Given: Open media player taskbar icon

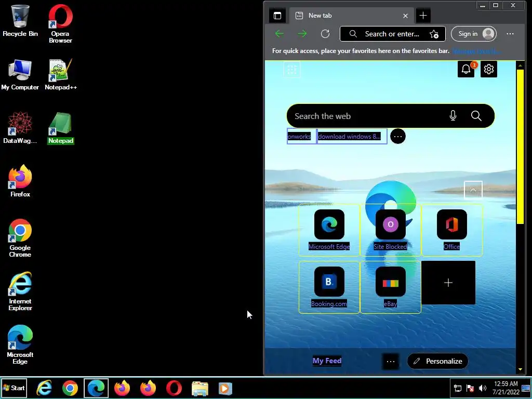Looking at the screenshot, I should [225, 388].
